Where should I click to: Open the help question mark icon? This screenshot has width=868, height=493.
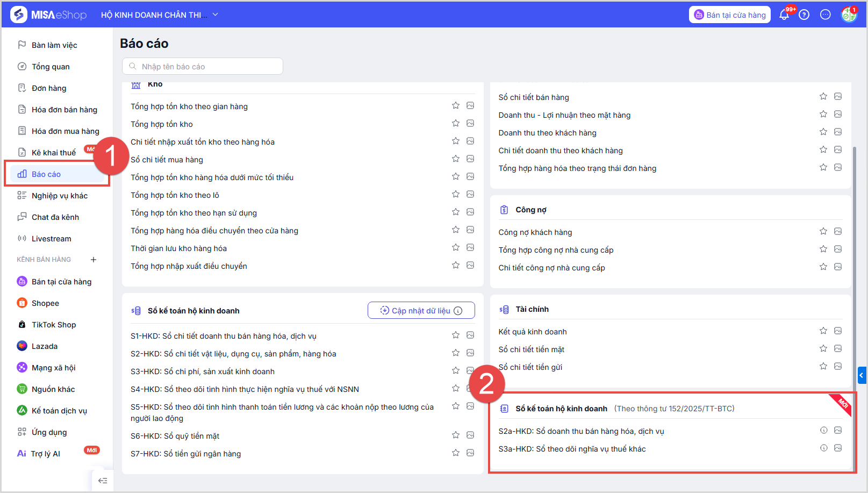point(804,15)
